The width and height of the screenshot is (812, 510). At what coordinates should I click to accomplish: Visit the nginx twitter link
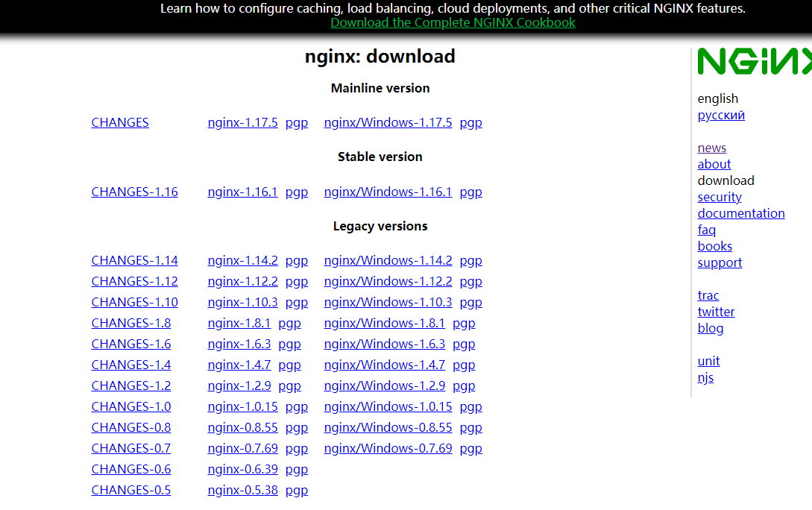(716, 312)
